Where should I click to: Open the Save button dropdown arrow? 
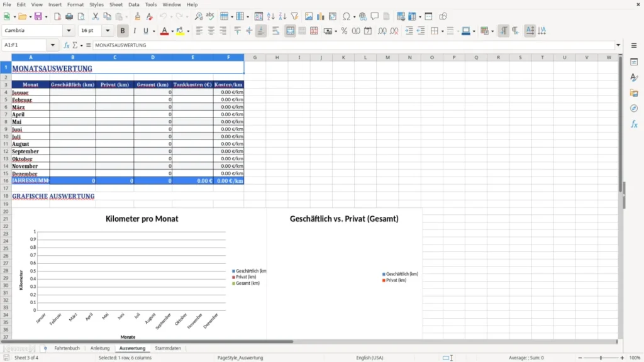tap(46, 17)
